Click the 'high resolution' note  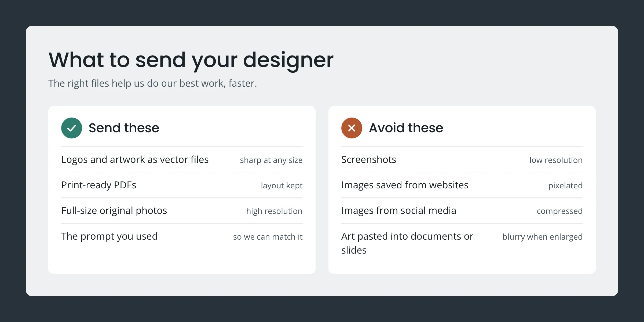[x=275, y=211]
